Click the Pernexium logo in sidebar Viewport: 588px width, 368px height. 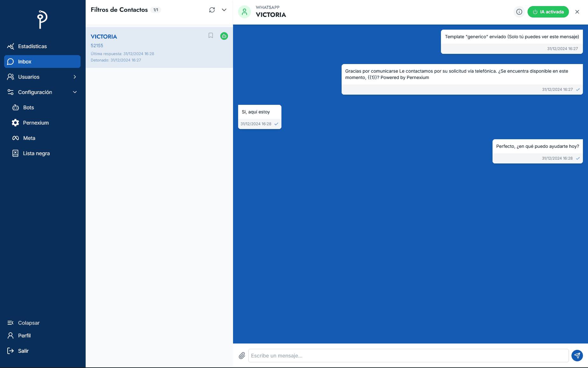pyautogui.click(x=42, y=19)
